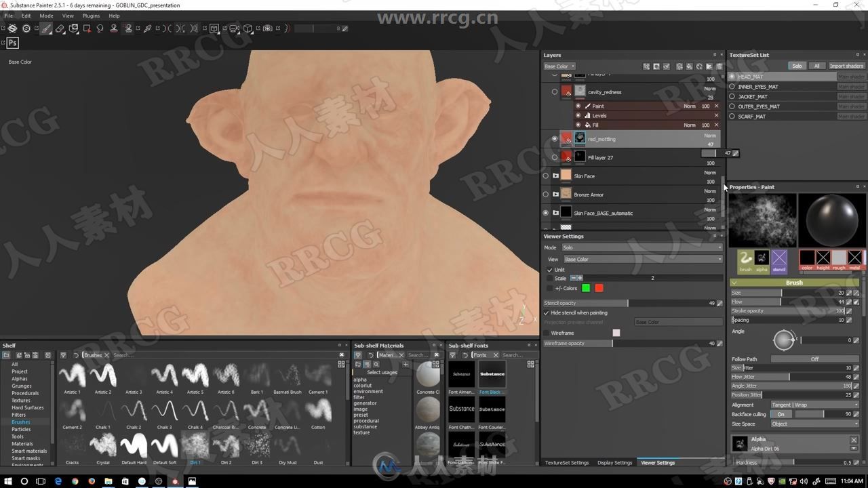Select the Paint brush tool in top toolbar
The height and width of the screenshot is (488, 868).
tap(45, 28)
